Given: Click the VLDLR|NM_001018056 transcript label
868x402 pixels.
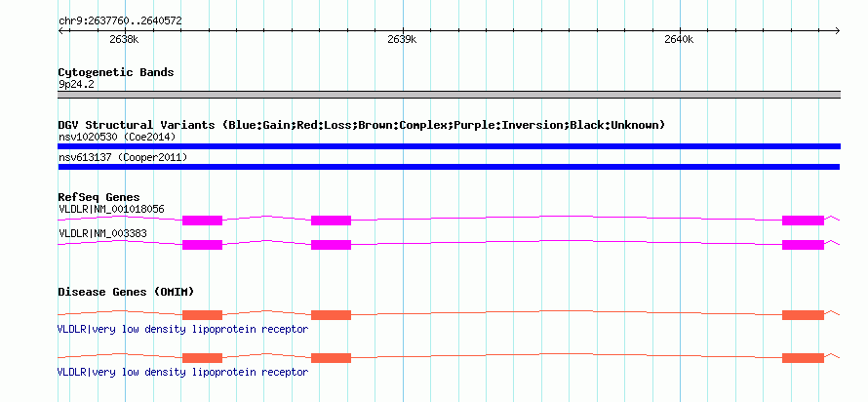Looking at the screenshot, I should [x=111, y=209].
